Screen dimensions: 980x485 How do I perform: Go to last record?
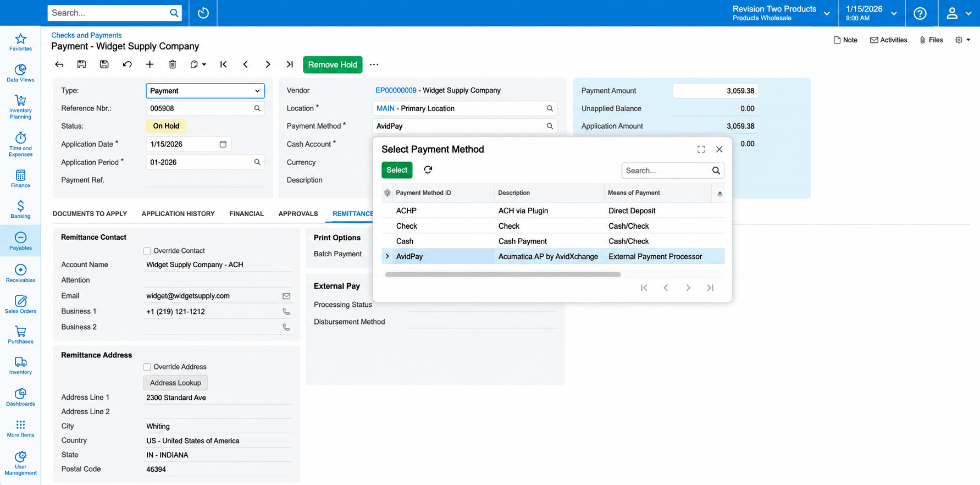290,64
